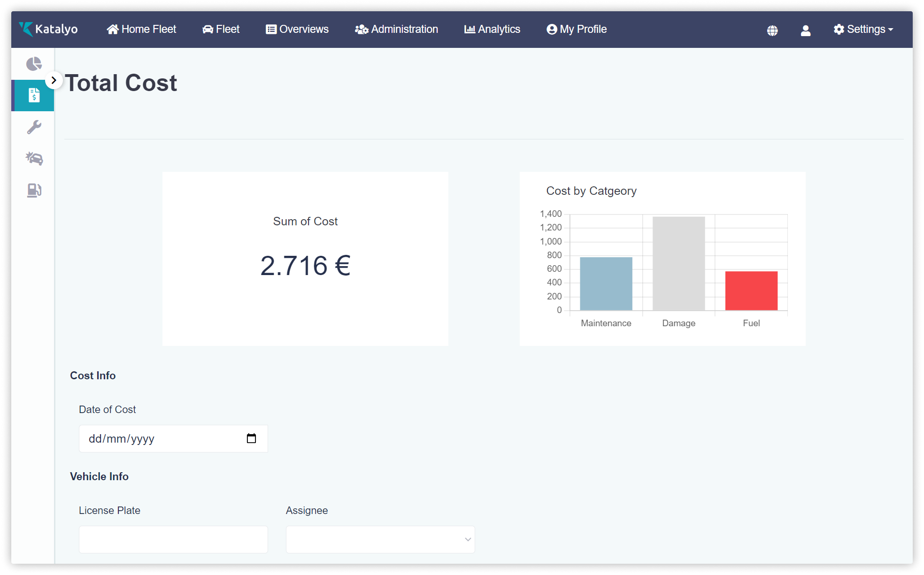This screenshot has width=924, height=575.
Task: Open the car damage sidebar icon
Action: point(34,158)
